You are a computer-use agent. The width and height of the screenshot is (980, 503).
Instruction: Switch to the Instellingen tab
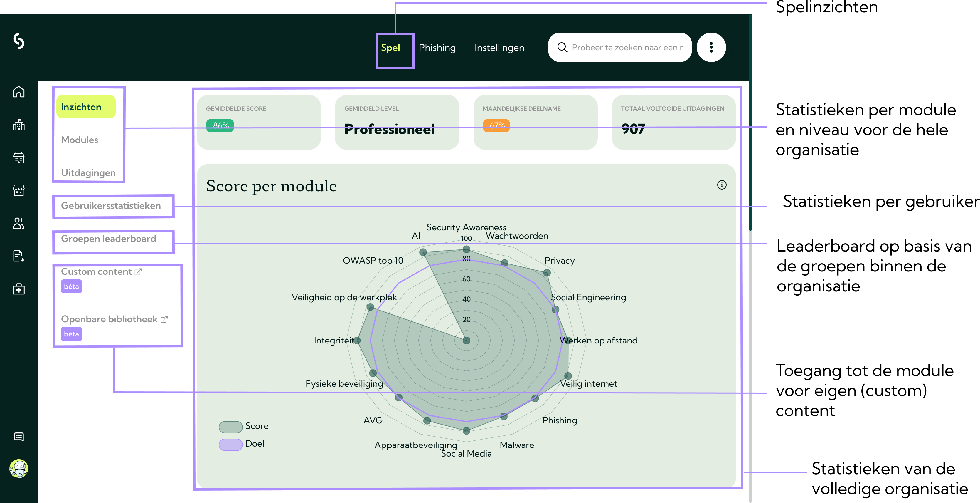(499, 48)
